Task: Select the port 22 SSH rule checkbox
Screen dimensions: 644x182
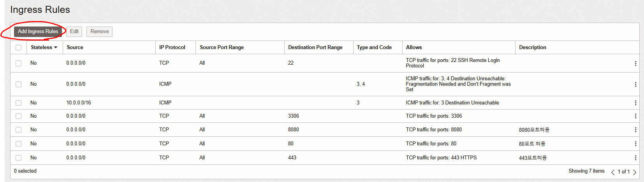Action: coord(19,63)
